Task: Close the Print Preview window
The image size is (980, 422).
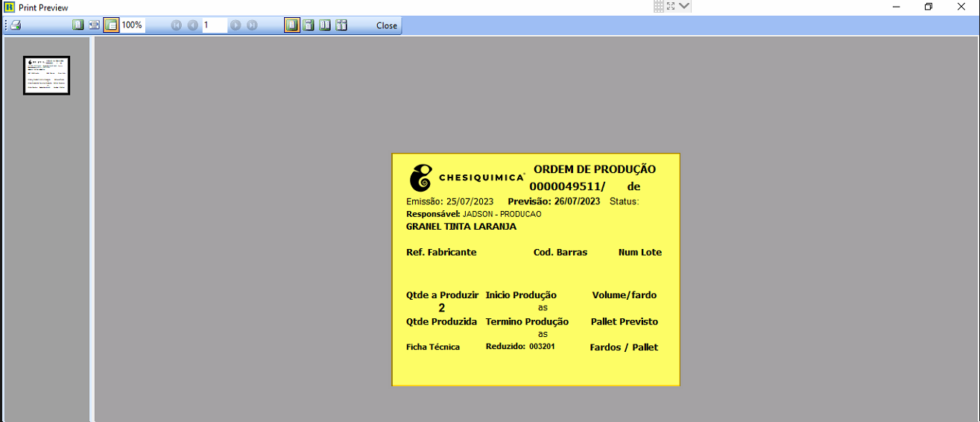Action: 962,7
